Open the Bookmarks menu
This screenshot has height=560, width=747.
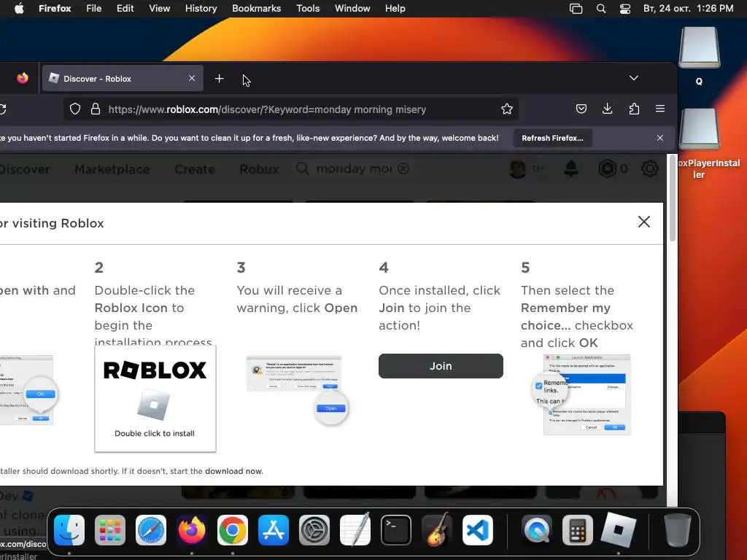pyautogui.click(x=256, y=9)
